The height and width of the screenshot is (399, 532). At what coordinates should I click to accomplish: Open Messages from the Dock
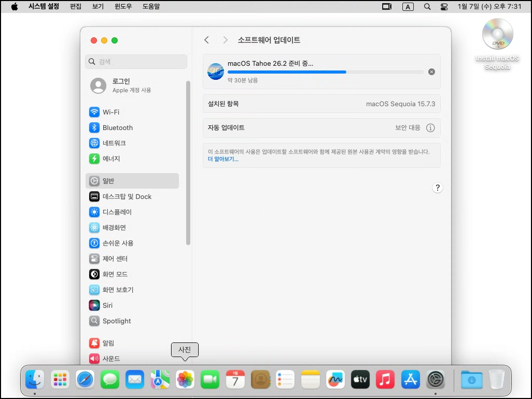(x=110, y=379)
